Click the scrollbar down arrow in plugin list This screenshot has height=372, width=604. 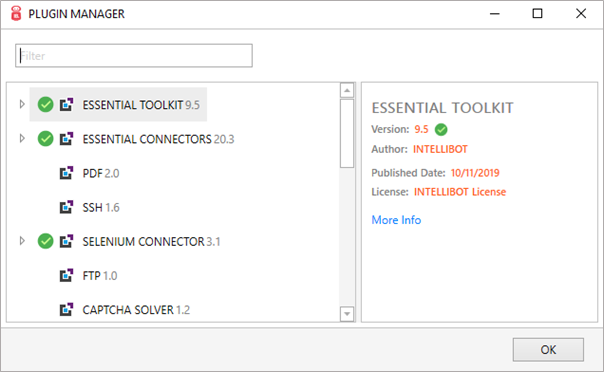(347, 314)
